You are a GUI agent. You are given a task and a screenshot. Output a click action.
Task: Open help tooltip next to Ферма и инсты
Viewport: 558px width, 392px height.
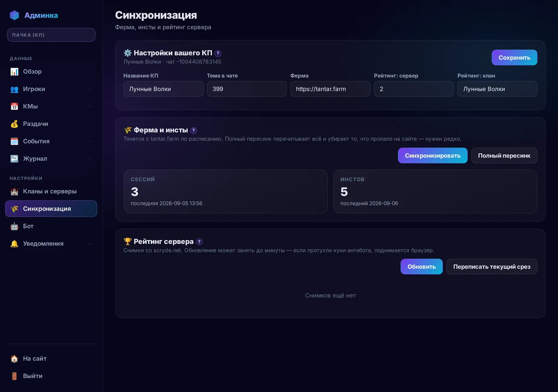click(194, 131)
